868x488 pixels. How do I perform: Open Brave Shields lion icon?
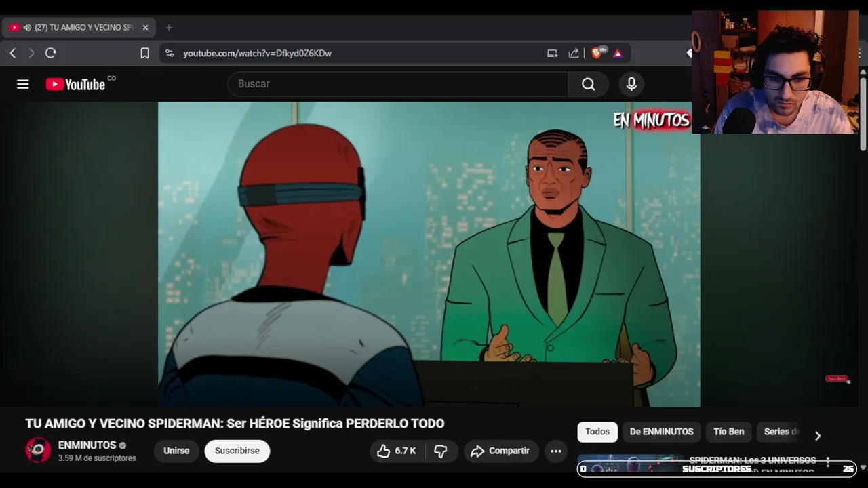597,53
